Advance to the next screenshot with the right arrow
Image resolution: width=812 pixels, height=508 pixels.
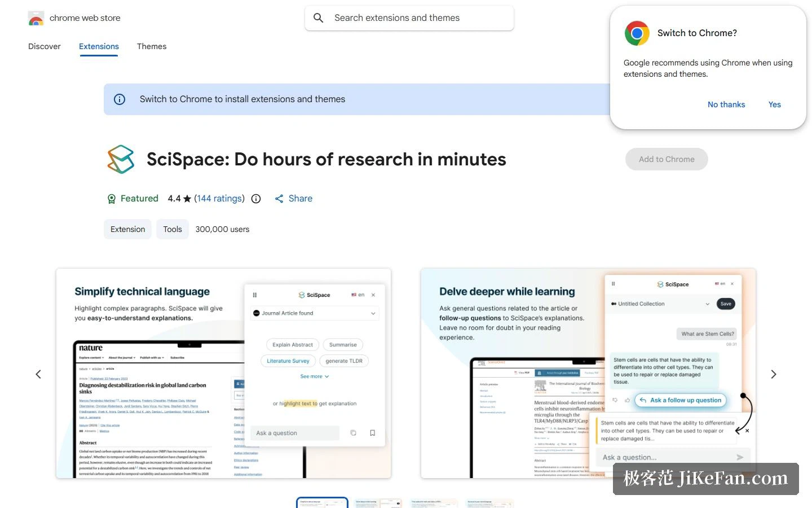pos(774,374)
